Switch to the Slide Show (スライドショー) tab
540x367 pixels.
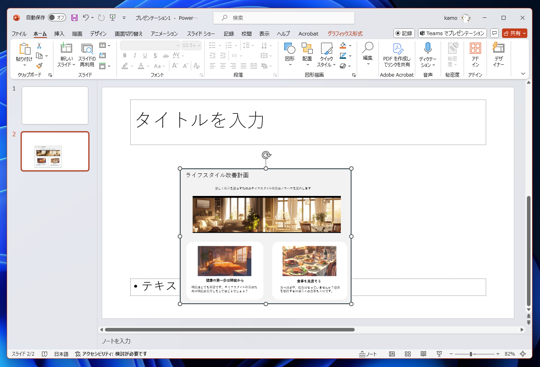201,33
